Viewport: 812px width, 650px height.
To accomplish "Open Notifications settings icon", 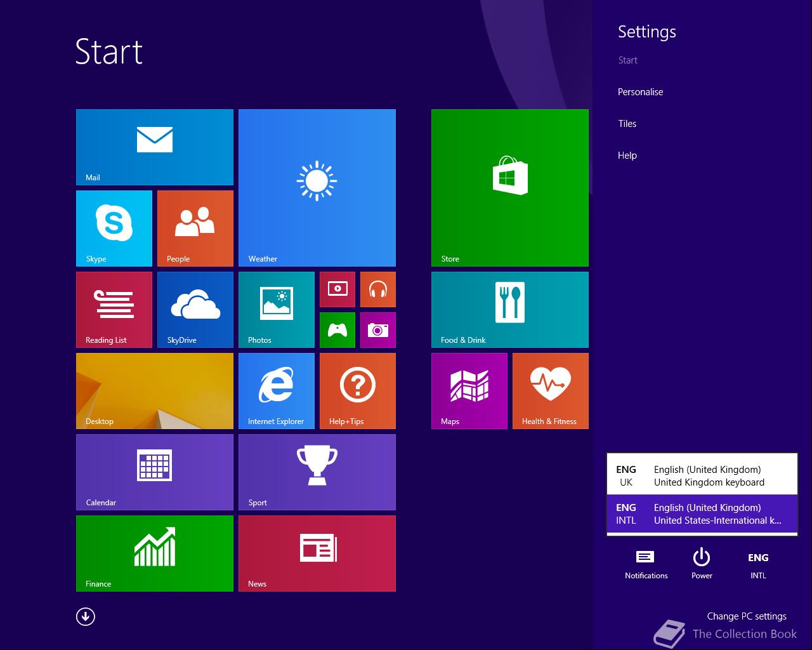I will tap(646, 564).
